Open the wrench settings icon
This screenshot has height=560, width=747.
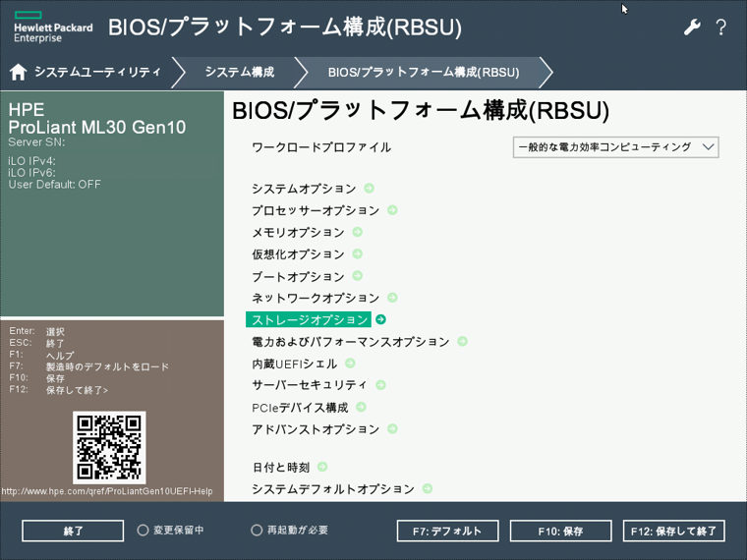point(692,28)
